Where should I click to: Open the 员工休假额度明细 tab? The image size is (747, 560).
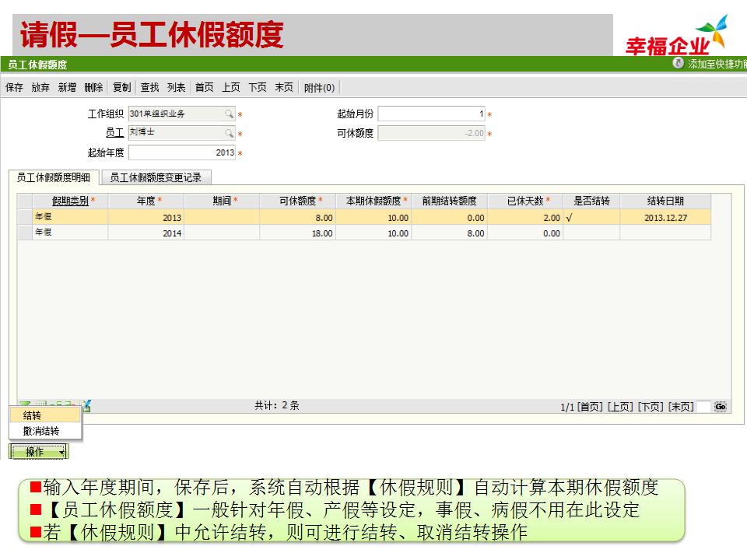[x=54, y=178]
